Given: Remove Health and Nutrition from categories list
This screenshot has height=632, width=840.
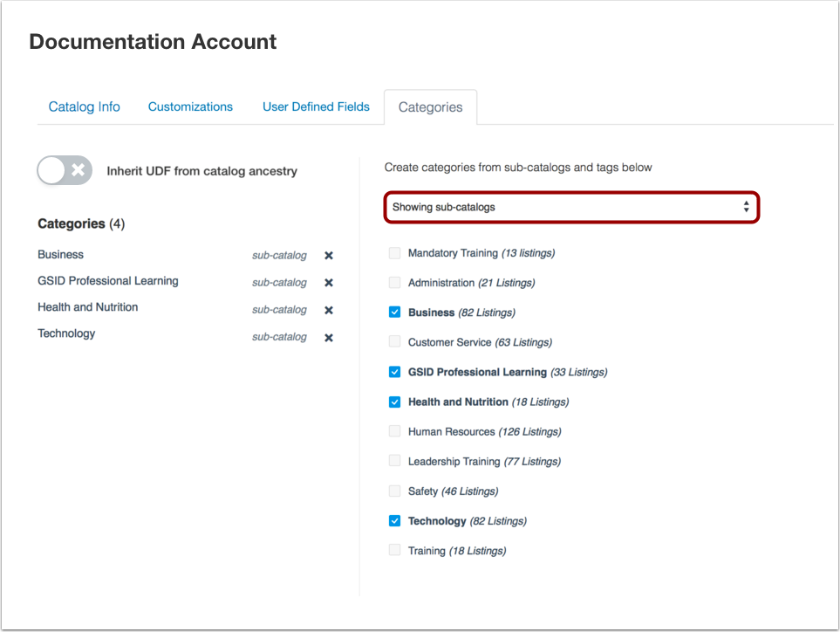Looking at the screenshot, I should point(328,309).
